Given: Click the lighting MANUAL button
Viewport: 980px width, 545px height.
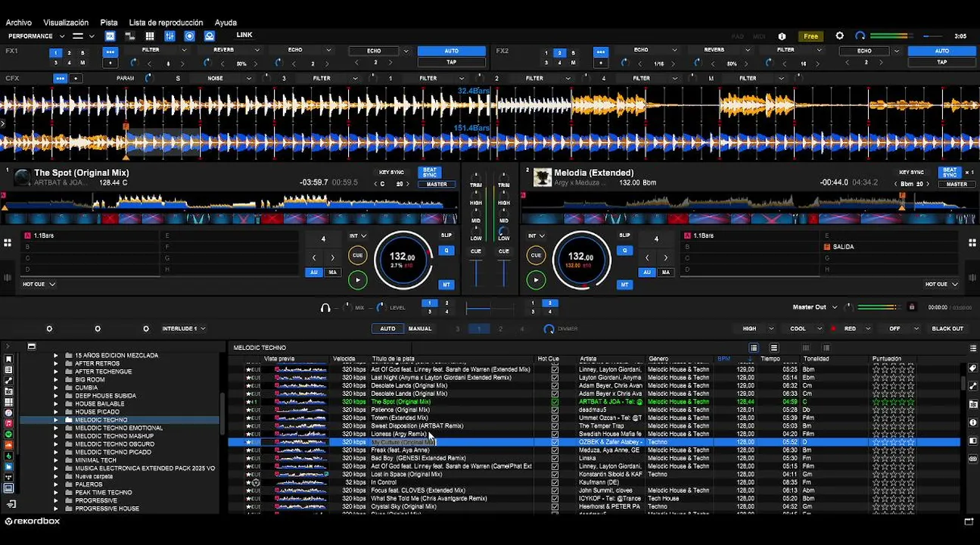Looking at the screenshot, I should point(420,329).
